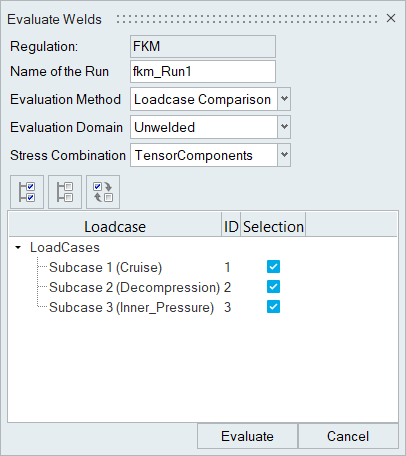Collapse the LoadCases tree node
406x456 pixels.
(x=18, y=247)
